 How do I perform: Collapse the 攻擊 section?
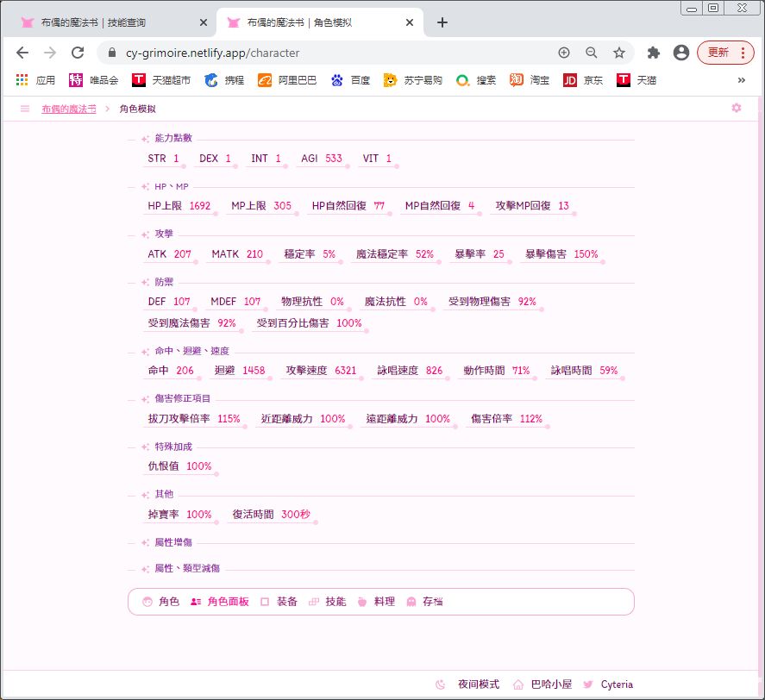[164, 234]
